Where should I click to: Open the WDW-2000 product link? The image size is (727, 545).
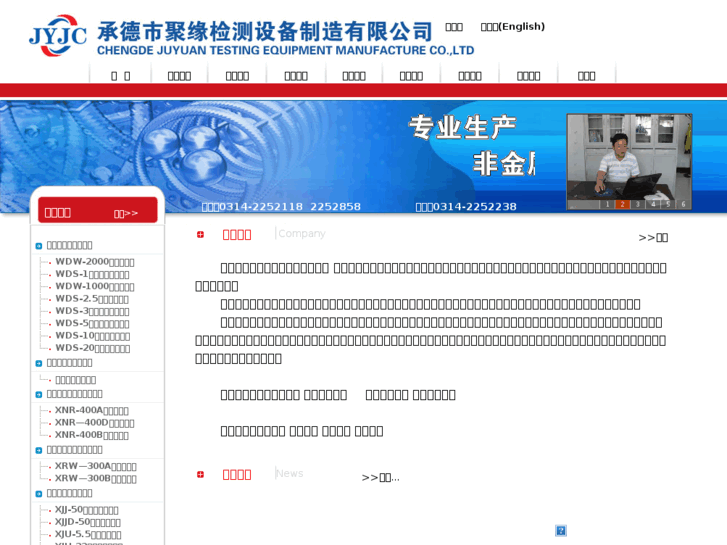coord(95,262)
